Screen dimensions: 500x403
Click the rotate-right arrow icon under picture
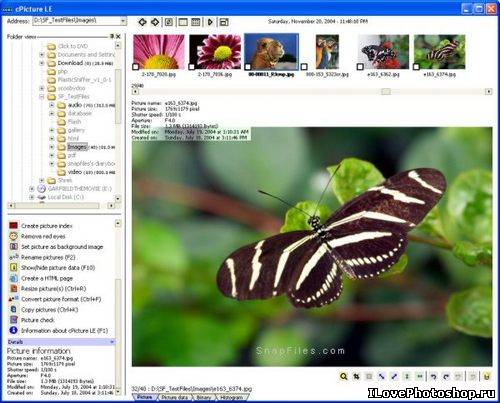click(446, 376)
